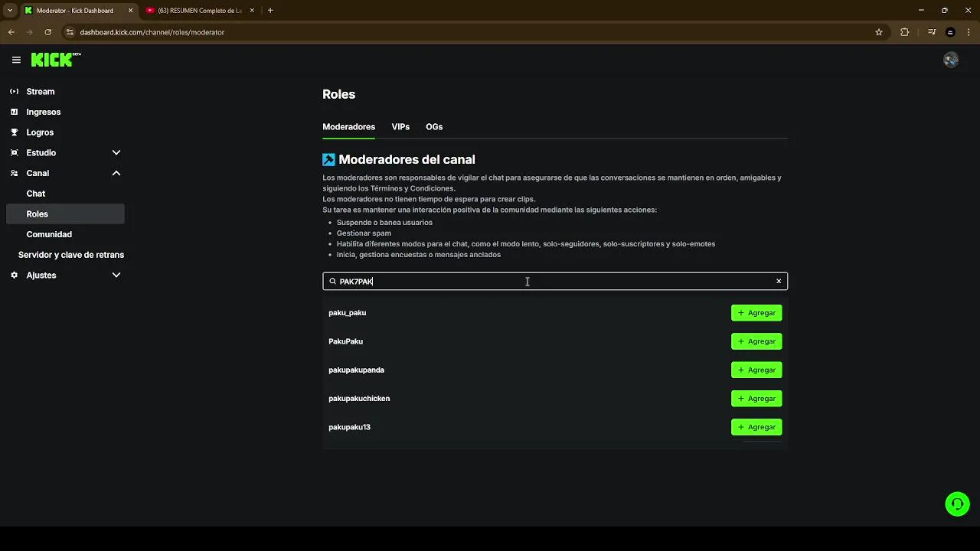Open the user profile avatar
The width and height of the screenshot is (980, 551).
951,60
